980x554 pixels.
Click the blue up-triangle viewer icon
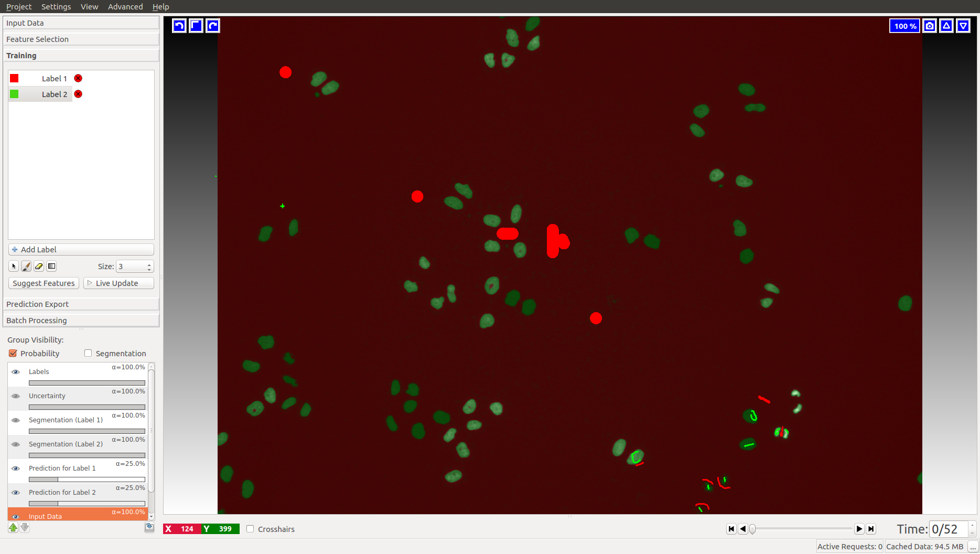(x=946, y=26)
